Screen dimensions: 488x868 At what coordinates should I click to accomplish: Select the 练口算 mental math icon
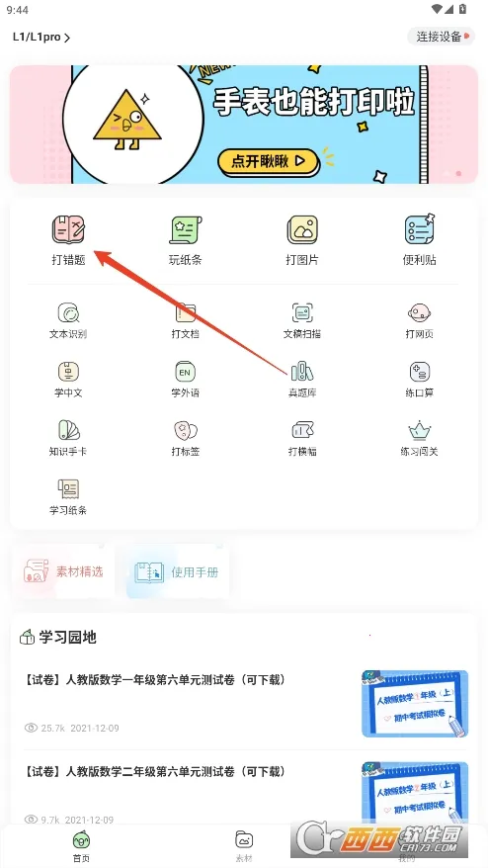pos(420,372)
